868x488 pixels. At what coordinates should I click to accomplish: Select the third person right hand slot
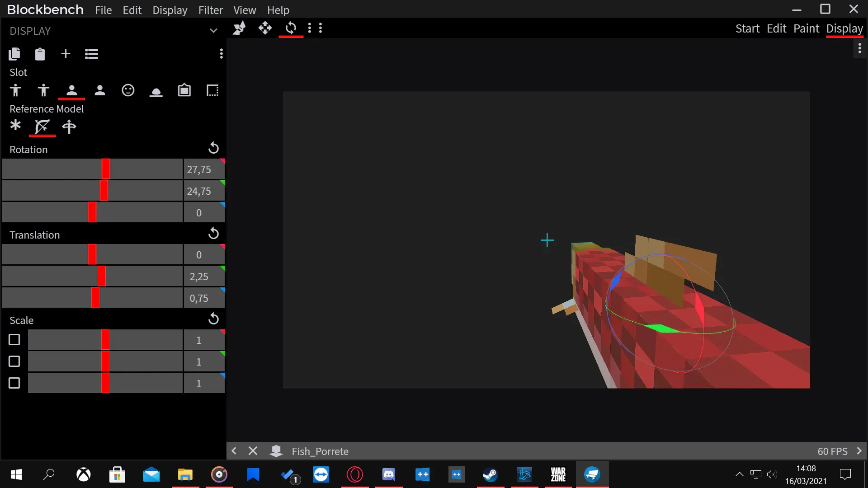pos(15,90)
